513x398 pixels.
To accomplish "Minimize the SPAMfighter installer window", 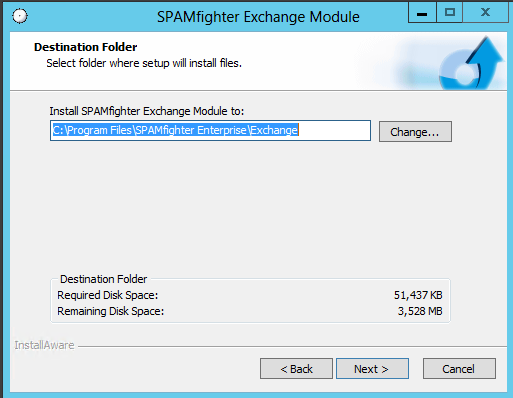I will (422, 13).
